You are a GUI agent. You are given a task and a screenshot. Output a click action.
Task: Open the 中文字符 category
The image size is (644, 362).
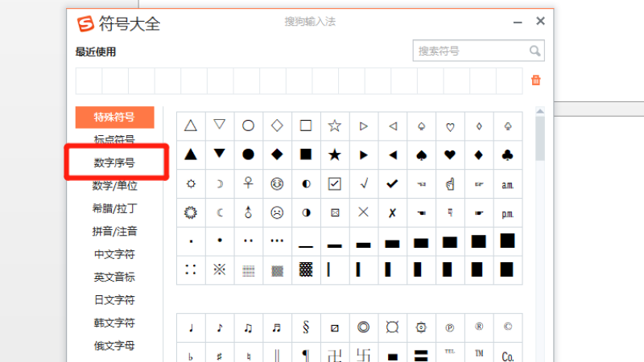click(114, 254)
